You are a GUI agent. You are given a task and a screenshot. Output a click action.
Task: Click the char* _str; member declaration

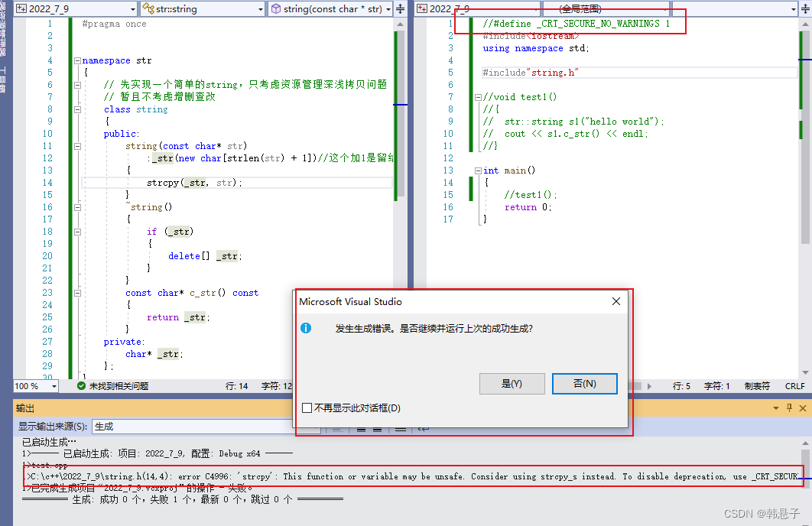(154, 354)
